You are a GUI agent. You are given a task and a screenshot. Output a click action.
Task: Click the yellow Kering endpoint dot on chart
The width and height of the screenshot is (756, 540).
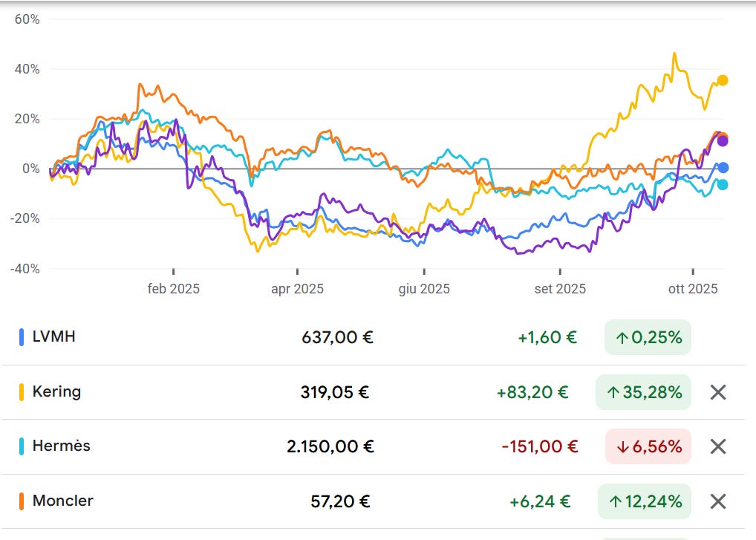pyautogui.click(x=723, y=80)
